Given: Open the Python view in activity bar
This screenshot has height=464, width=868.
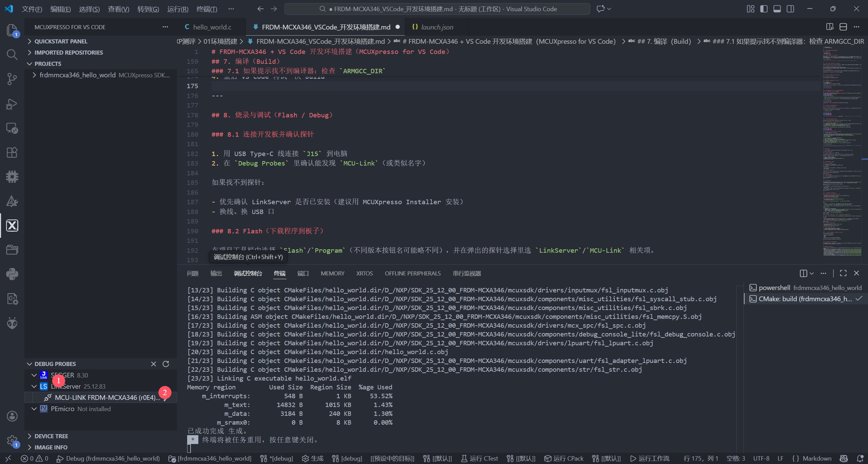Looking at the screenshot, I should [12, 274].
